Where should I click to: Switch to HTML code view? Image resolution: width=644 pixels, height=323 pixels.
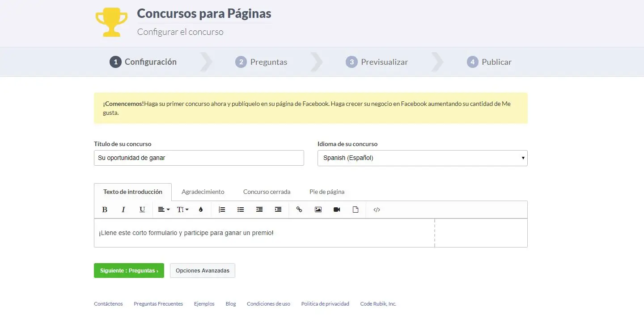click(377, 210)
